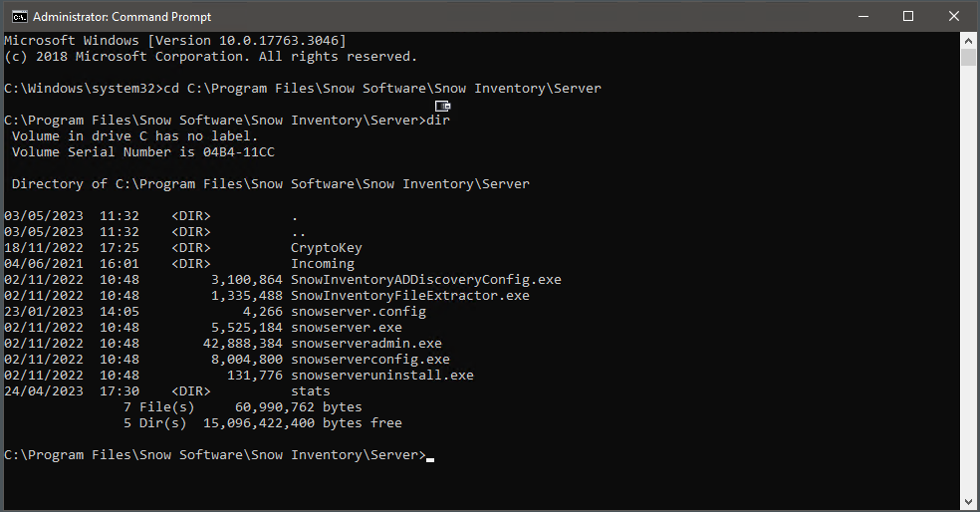Click the 1,335,488 file size value
This screenshot has width=980, height=512.
tap(247, 296)
